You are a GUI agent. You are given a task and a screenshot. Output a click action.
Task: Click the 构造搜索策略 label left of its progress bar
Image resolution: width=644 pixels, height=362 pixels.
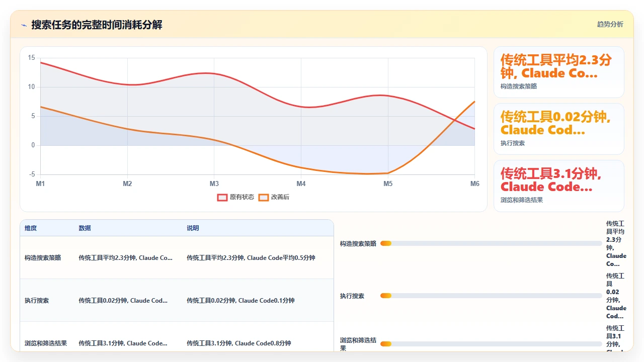(x=358, y=244)
